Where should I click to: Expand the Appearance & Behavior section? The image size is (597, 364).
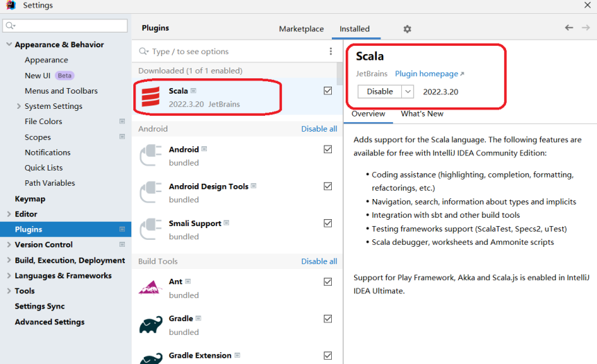9,45
